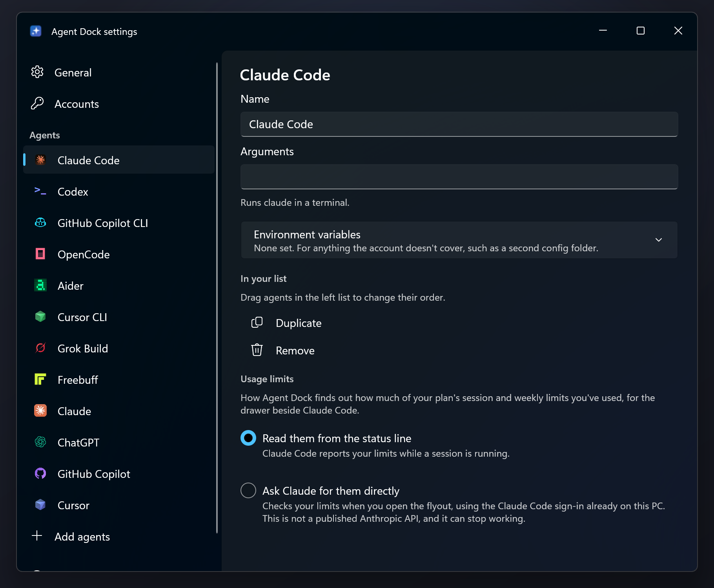Expand the Environment variables chevron
Image resolution: width=714 pixels, height=588 pixels.
(659, 240)
